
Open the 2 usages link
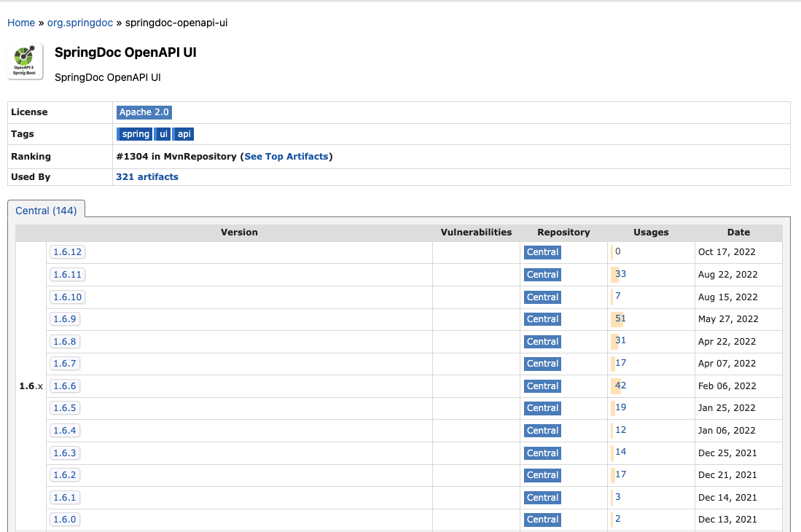(x=618, y=519)
